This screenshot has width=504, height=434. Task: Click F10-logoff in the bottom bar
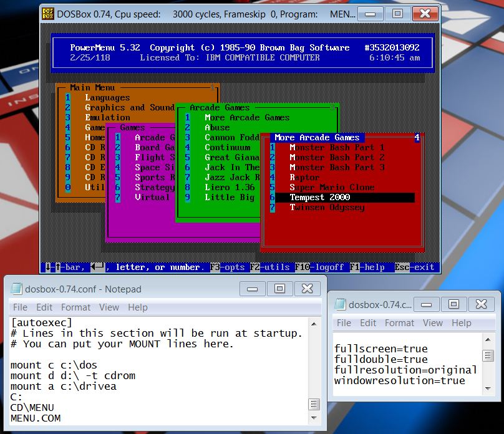click(319, 268)
